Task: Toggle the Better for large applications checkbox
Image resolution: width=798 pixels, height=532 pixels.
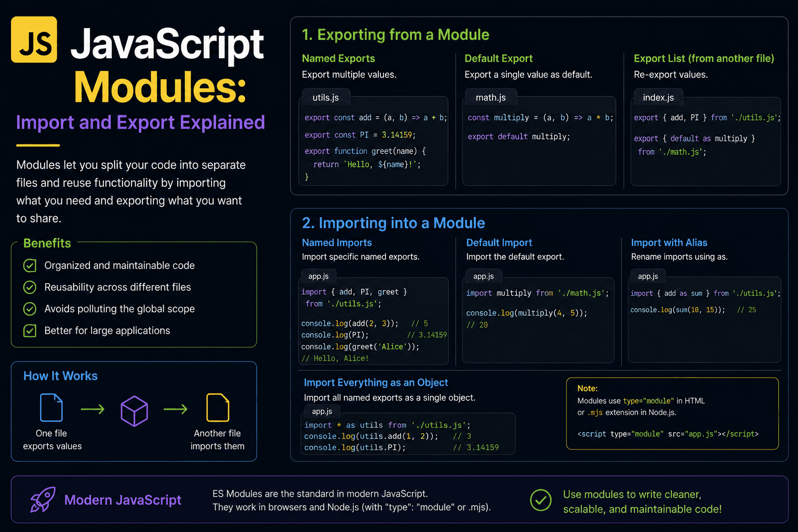Action: (x=30, y=330)
